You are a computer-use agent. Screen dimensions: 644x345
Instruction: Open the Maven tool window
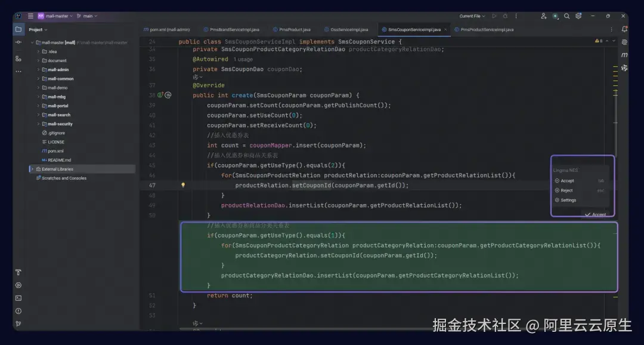click(624, 55)
